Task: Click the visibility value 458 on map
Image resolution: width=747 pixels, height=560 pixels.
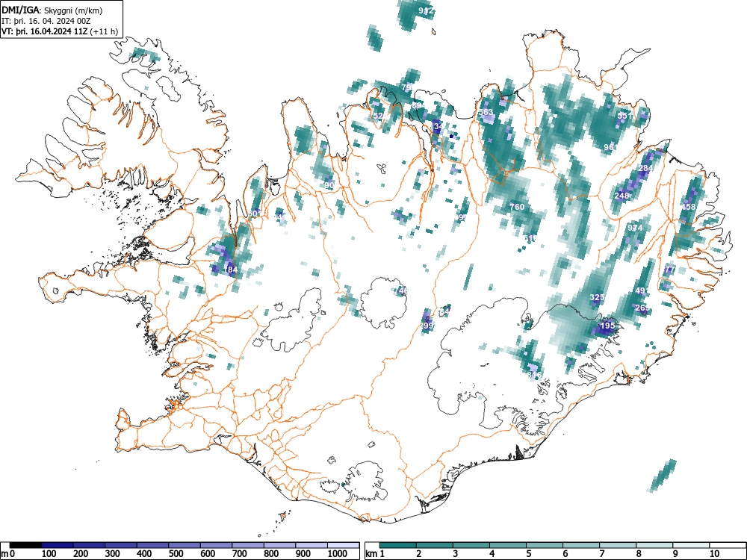Action: 689,207
